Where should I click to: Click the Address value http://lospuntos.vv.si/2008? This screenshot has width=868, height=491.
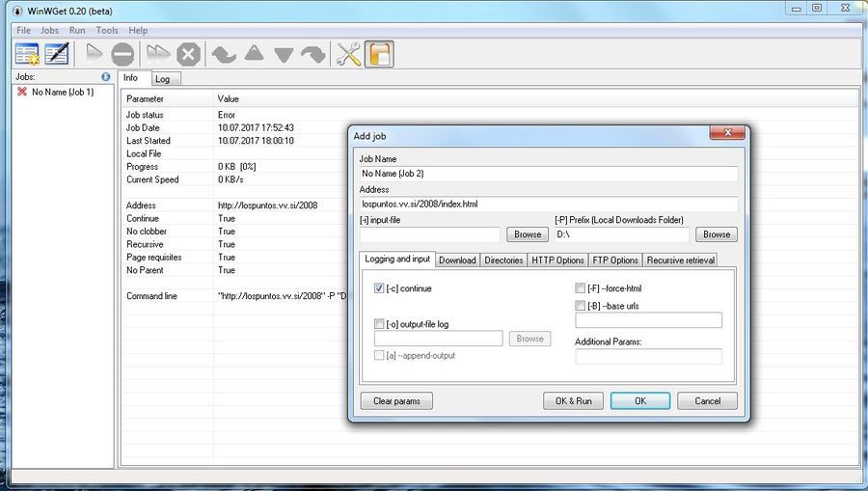pyautogui.click(x=267, y=205)
